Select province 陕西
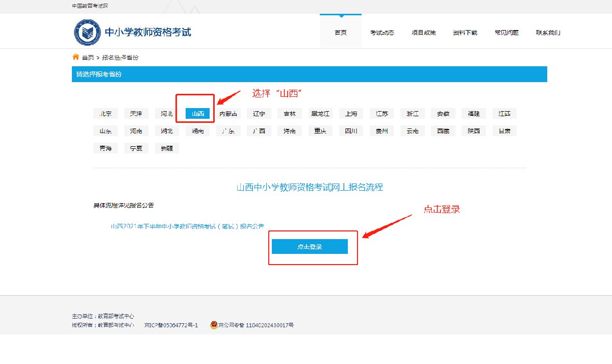Viewport: 612px width, 364px height. pos(474,131)
